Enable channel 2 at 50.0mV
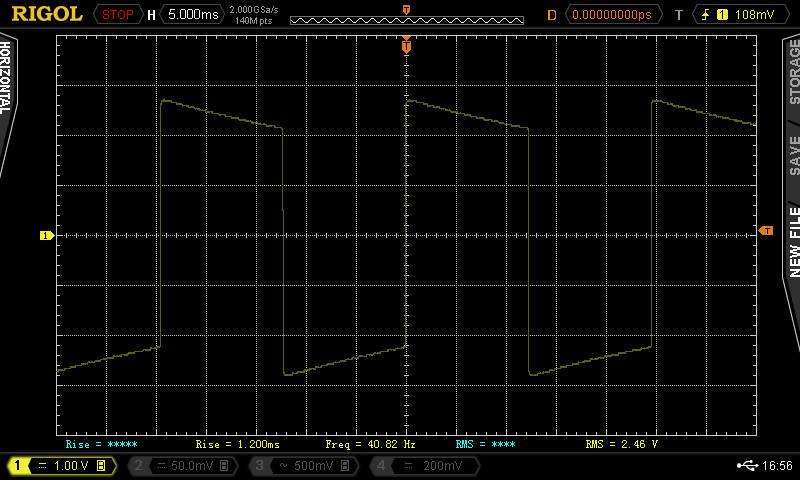This screenshot has width=800, height=480. tap(180, 466)
